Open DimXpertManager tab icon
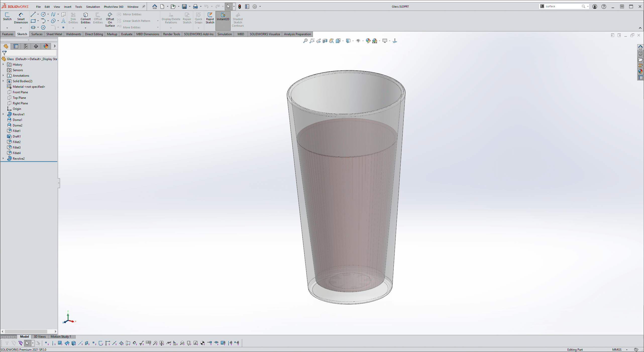 (x=36, y=46)
